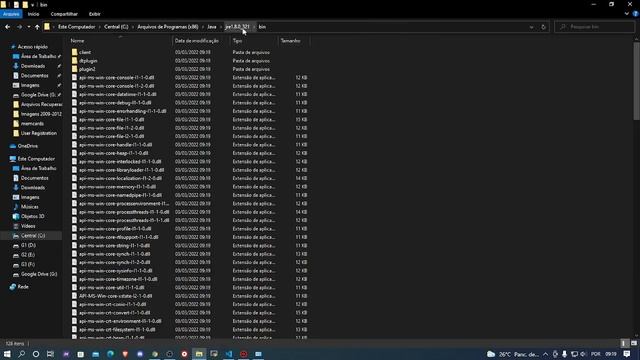640x360 pixels.
Task: Open 'Objetos 3D' in the sidebar
Action: pos(32,216)
